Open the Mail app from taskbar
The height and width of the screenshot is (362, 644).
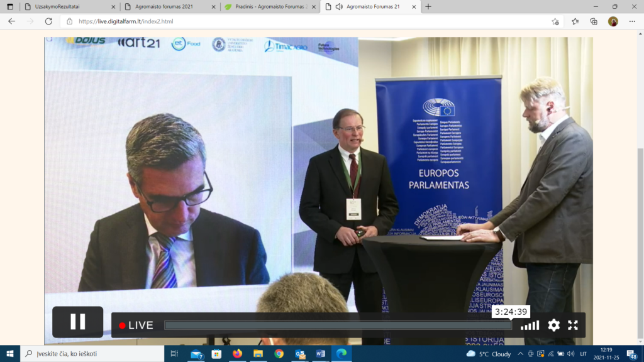click(196, 353)
